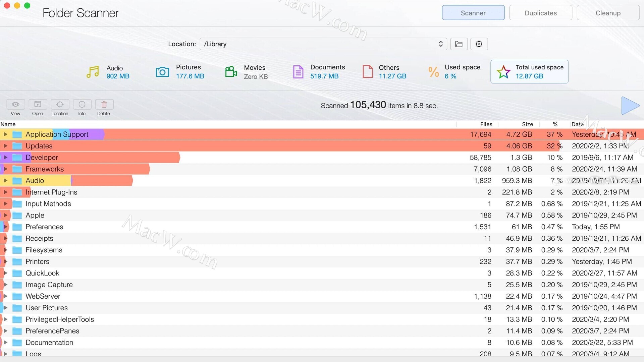644x362 pixels.
Task: Click the Documentation folder icon
Action: click(x=17, y=343)
